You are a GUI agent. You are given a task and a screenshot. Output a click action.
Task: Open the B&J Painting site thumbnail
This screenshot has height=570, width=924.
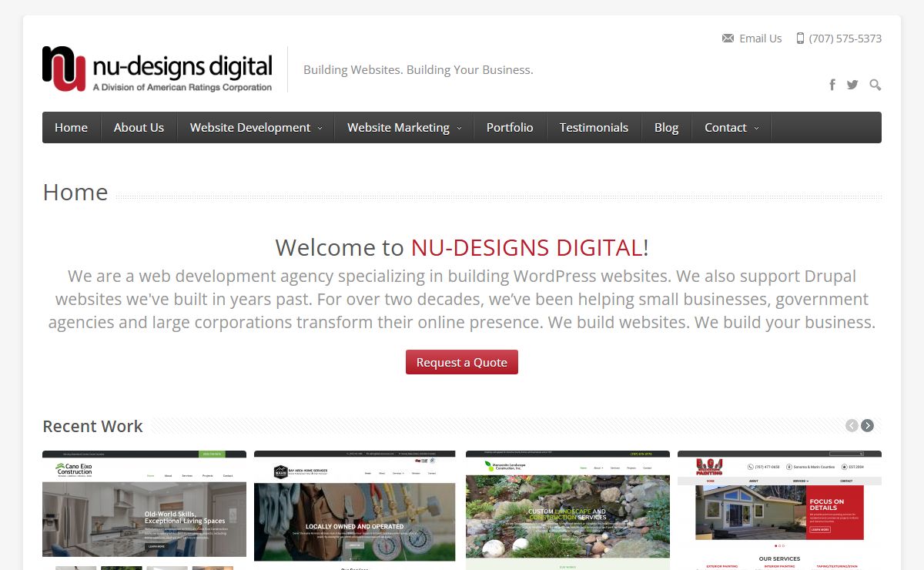(x=779, y=510)
